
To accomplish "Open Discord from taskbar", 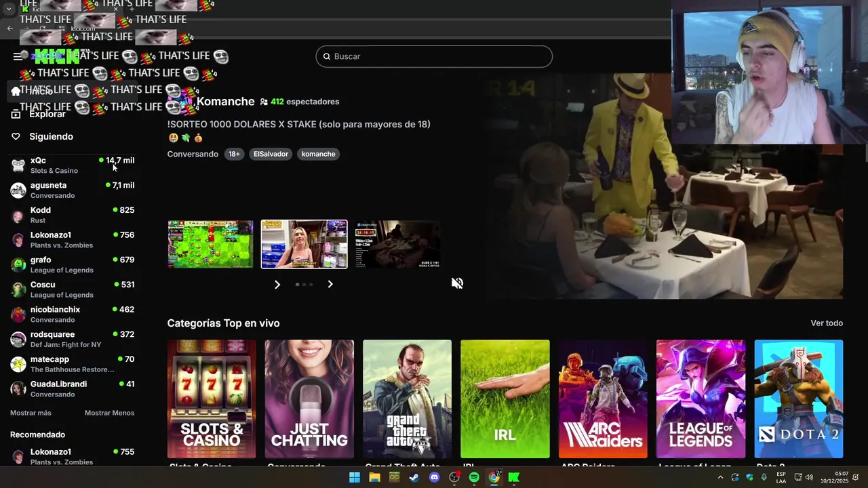I will (434, 477).
